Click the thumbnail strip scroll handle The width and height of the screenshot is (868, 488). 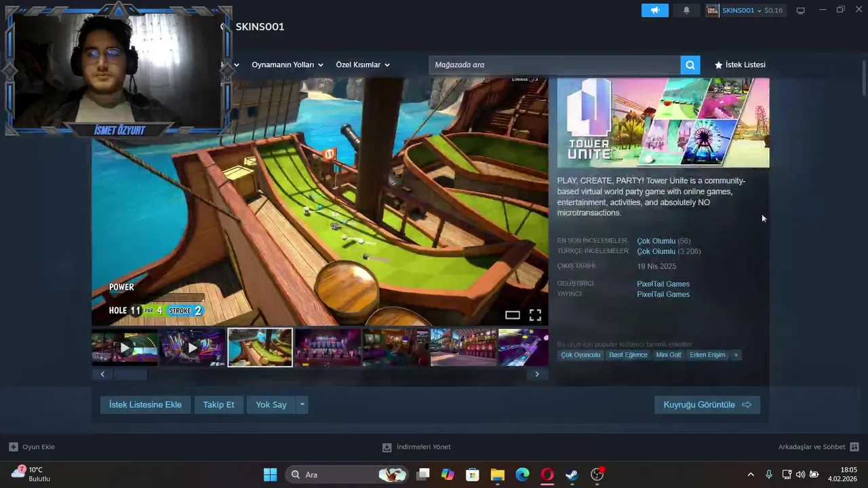pos(130,374)
